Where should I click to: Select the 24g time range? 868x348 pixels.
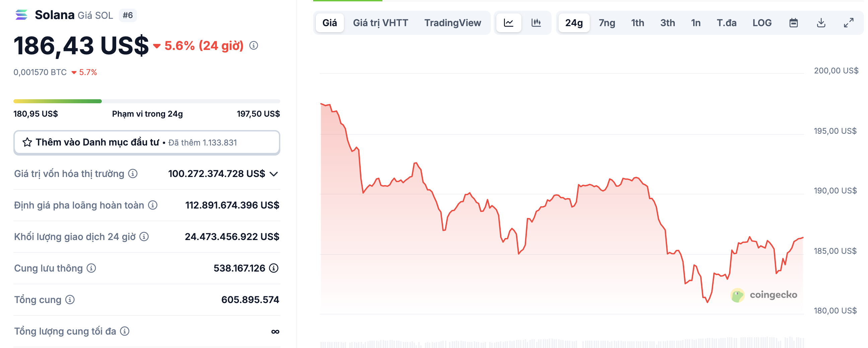[574, 23]
